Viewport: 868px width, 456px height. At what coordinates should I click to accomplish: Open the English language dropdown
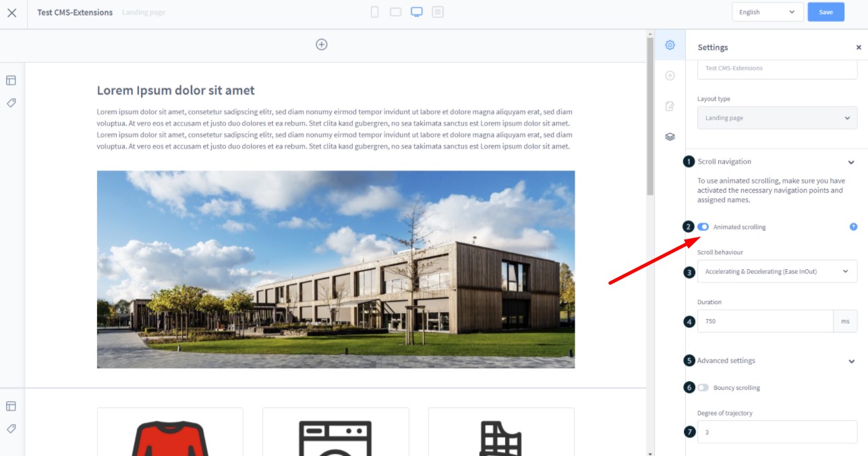[767, 12]
